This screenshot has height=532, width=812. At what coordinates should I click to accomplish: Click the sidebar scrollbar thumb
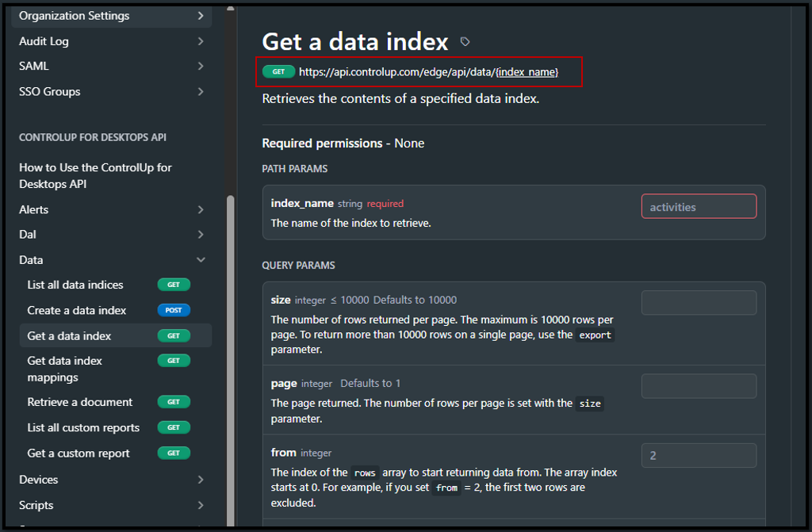coord(231,361)
